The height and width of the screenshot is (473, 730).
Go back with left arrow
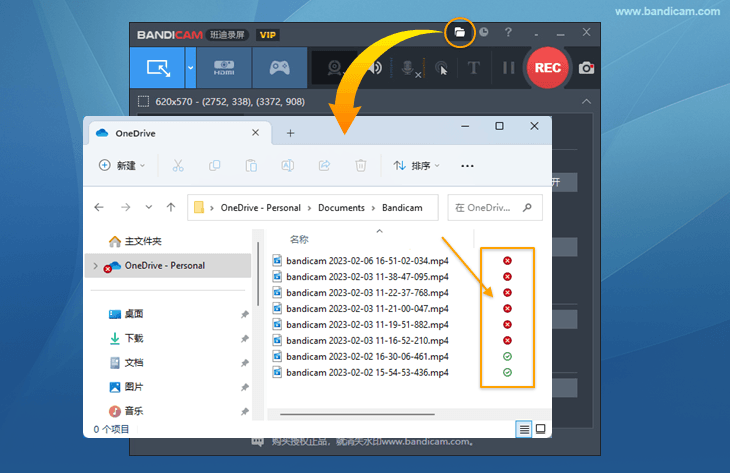tap(99, 207)
